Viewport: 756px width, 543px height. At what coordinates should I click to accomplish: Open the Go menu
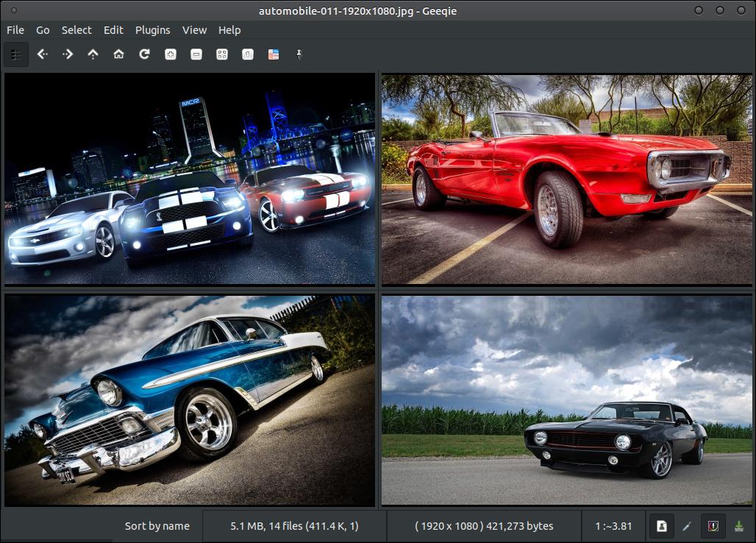coord(43,30)
